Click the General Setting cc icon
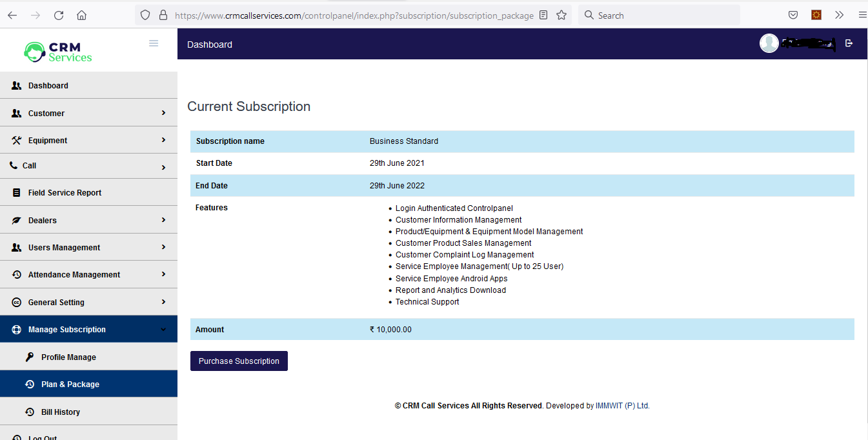This screenshot has height=440, width=868. coord(17,302)
